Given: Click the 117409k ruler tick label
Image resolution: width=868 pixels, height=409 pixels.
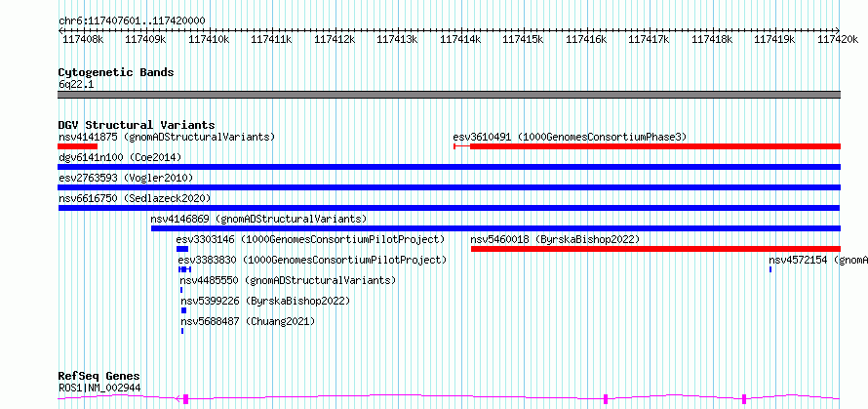Looking at the screenshot, I should coord(145,39).
